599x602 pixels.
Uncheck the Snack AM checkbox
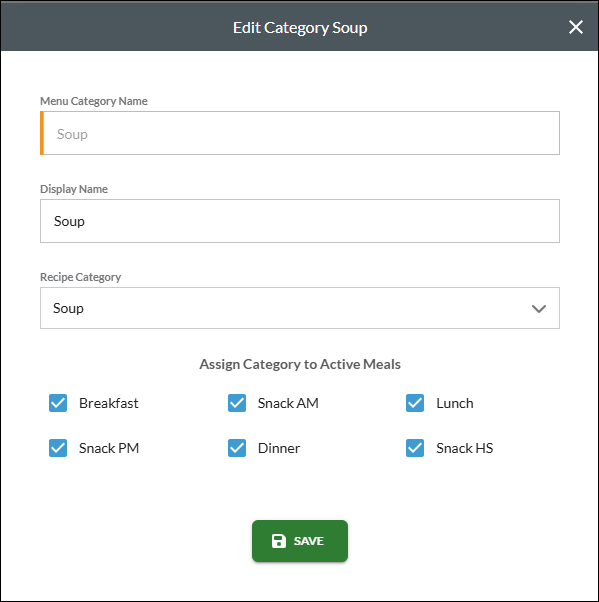point(237,403)
